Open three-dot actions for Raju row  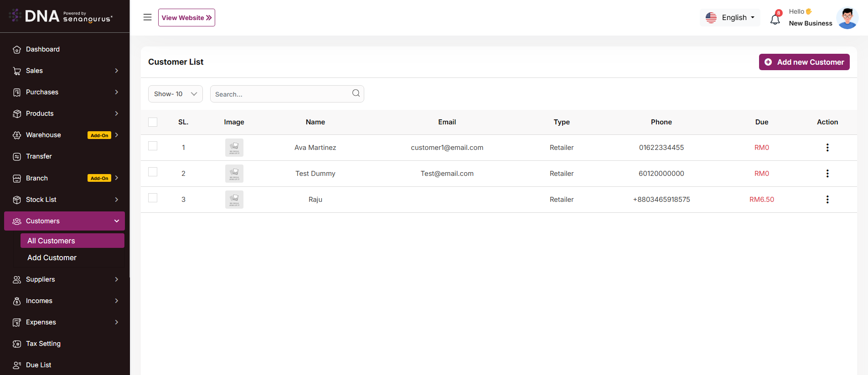tap(827, 200)
